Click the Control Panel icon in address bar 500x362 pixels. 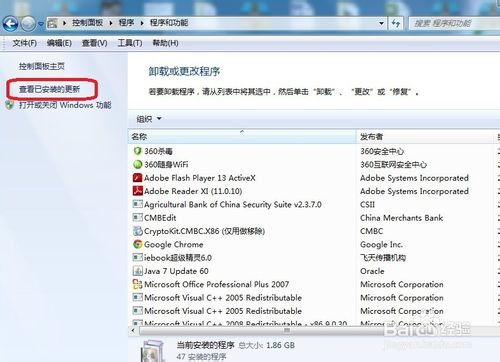pyautogui.click(x=52, y=23)
